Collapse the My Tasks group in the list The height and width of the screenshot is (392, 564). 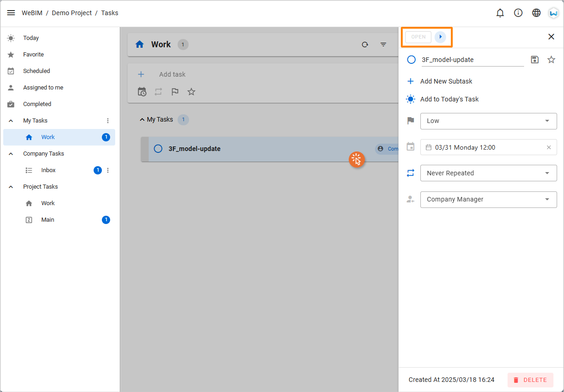click(142, 119)
